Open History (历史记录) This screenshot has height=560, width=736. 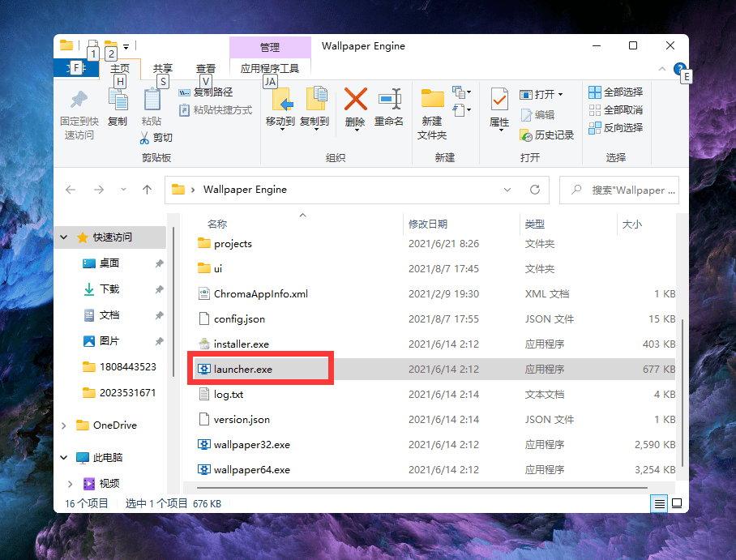(x=547, y=135)
